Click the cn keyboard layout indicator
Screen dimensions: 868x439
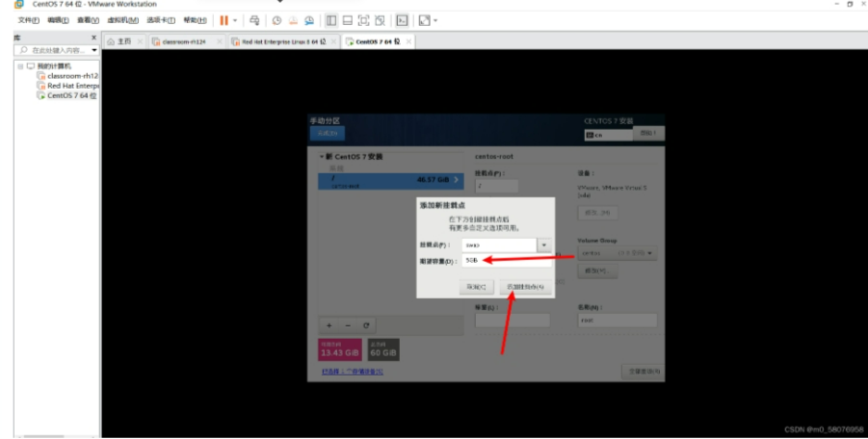(x=608, y=135)
